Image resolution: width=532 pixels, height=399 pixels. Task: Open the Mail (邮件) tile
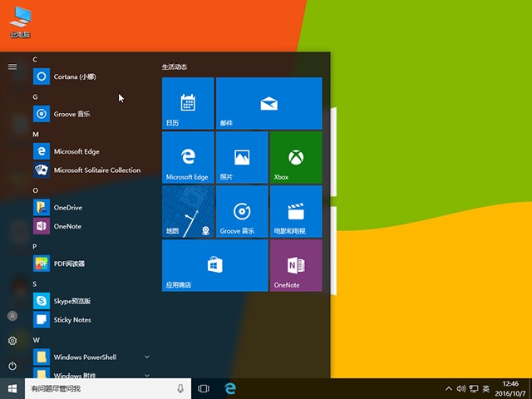point(268,103)
